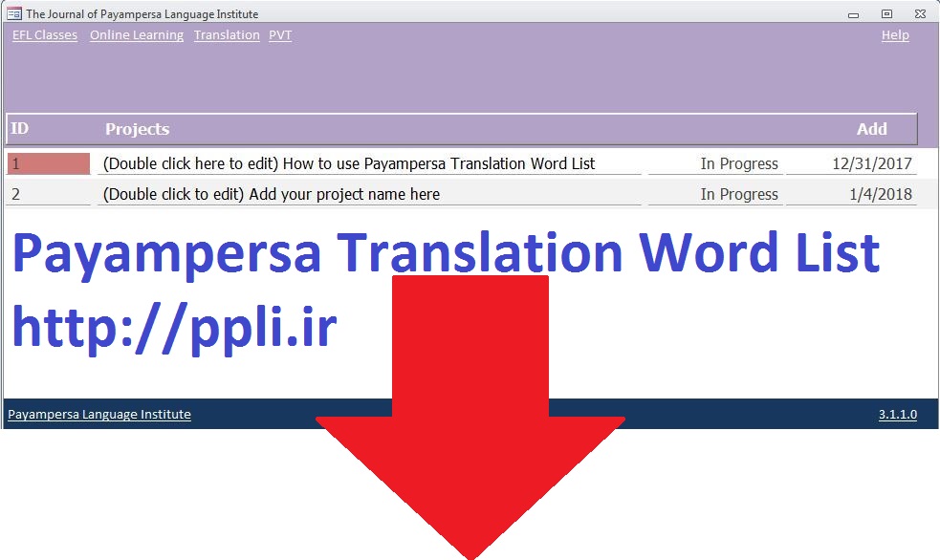The image size is (940, 560).
Task: Select the ID cell of row 1
Action: coord(48,163)
